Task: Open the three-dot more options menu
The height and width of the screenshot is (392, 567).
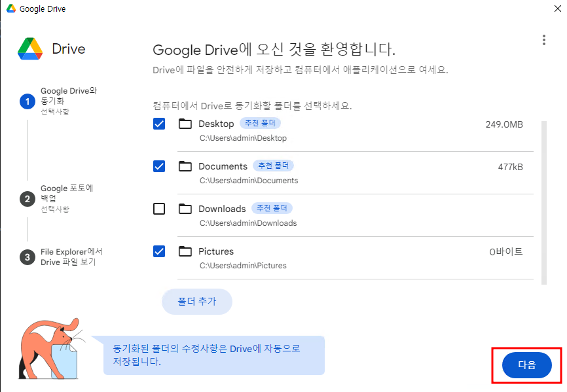Action: pos(543,40)
